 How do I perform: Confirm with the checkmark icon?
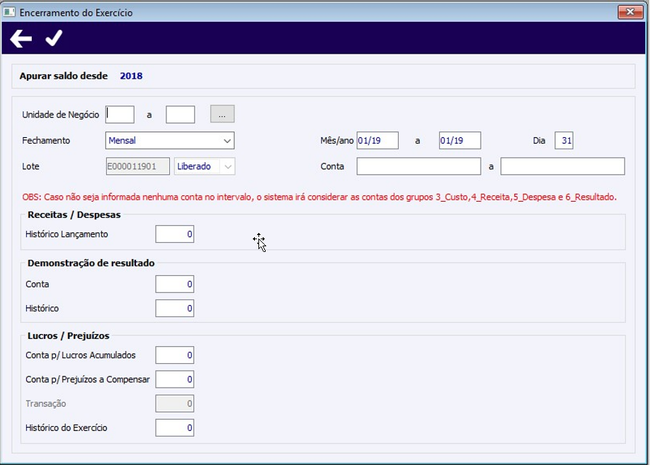tap(54, 38)
